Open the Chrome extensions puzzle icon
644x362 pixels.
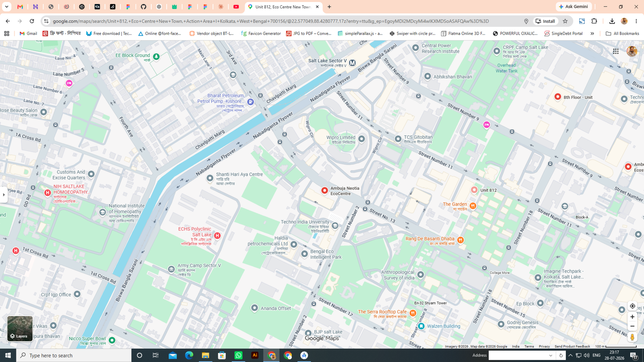pos(594,21)
